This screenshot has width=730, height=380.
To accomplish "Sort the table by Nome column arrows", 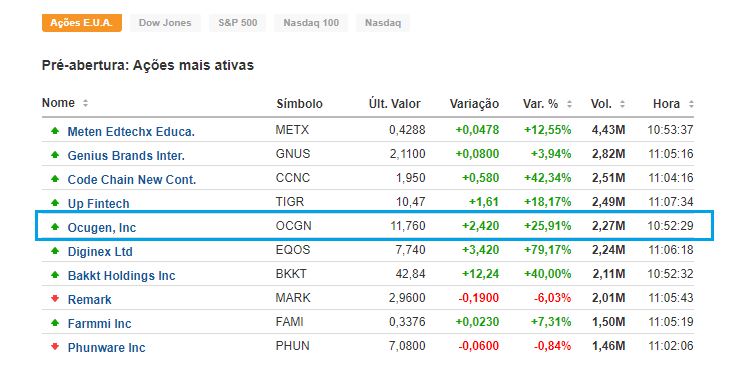I will [85, 103].
